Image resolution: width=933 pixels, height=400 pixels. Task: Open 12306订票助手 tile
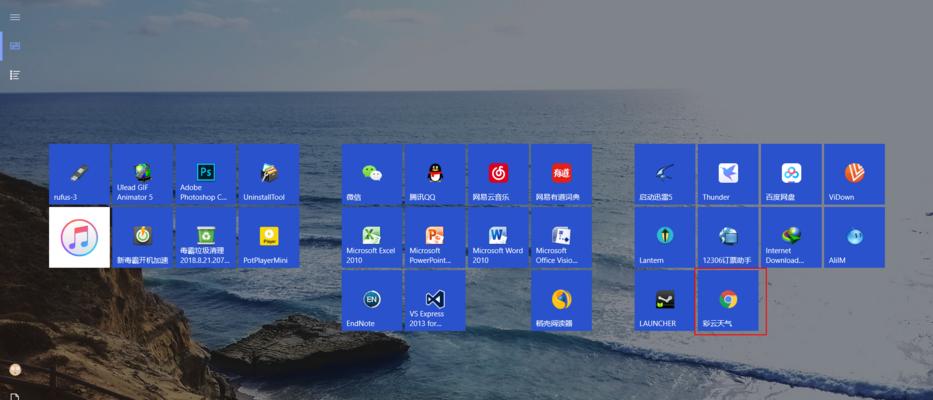click(x=728, y=238)
